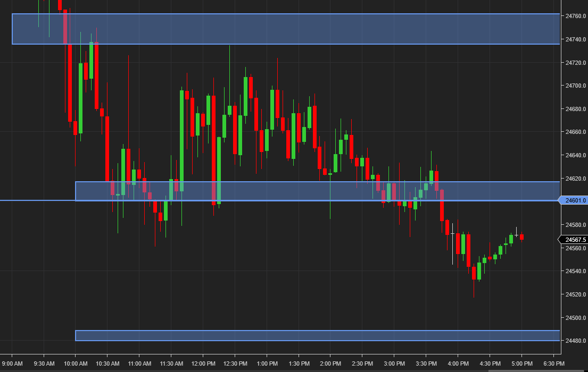Click the 2:00 PM time axis label
This screenshot has height=372, width=588.
point(331,363)
